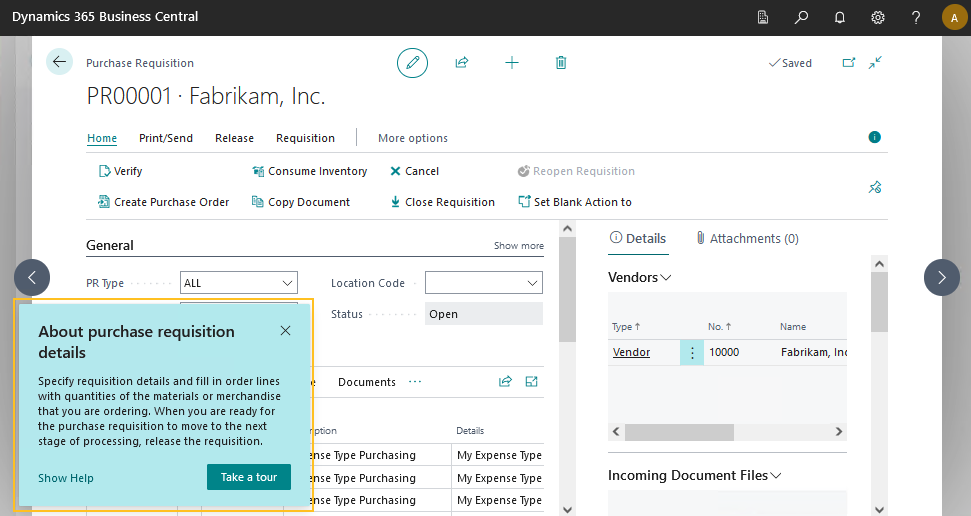Click the Show Help link
This screenshot has width=971, height=516.
pos(66,478)
